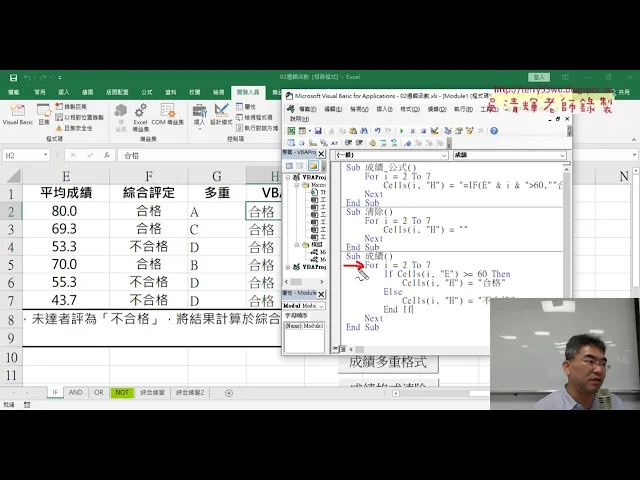
Task: Close the properties Module pane
Action: click(321, 294)
